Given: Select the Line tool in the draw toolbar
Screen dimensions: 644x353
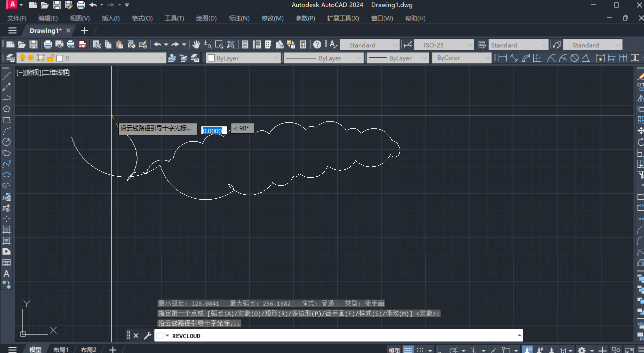Looking at the screenshot, I should tap(6, 75).
